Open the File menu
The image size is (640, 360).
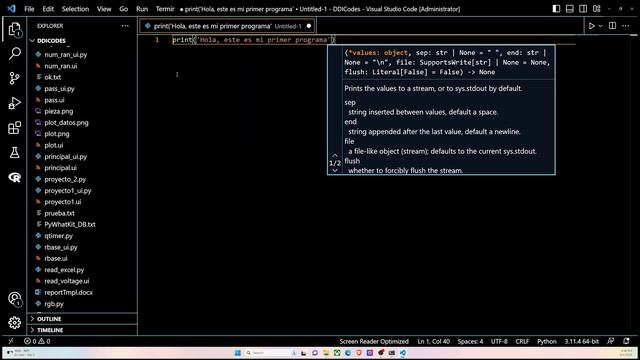(29, 9)
